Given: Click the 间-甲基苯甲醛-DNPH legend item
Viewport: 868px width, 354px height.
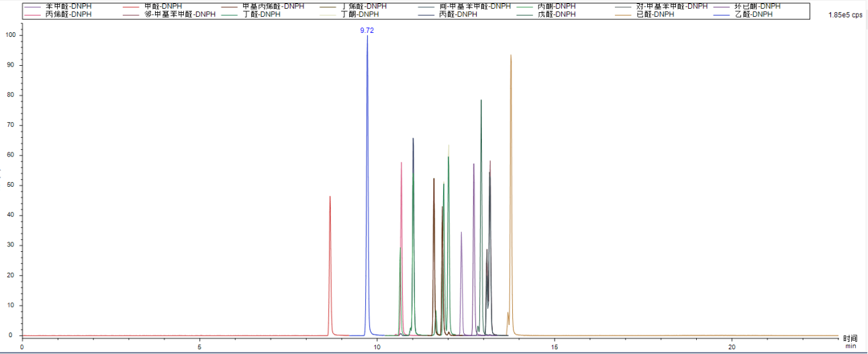Looking at the screenshot, I should (475, 6).
